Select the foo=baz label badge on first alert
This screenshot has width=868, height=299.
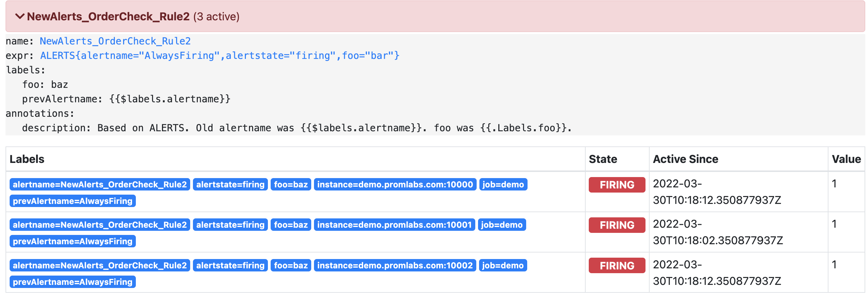pyautogui.click(x=291, y=185)
